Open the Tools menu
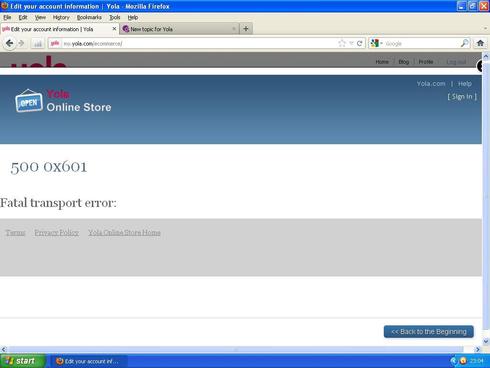490x368 pixels. (x=115, y=17)
